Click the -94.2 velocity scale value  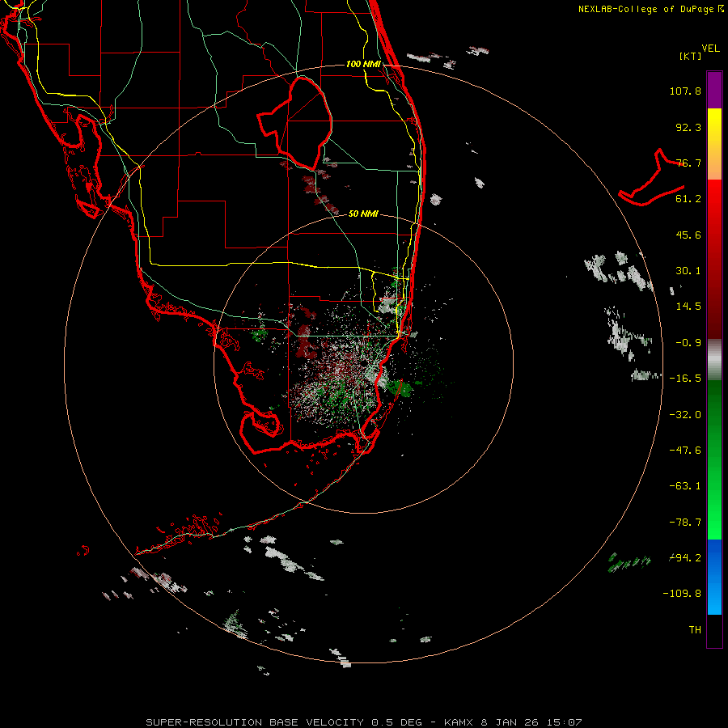[685, 558]
